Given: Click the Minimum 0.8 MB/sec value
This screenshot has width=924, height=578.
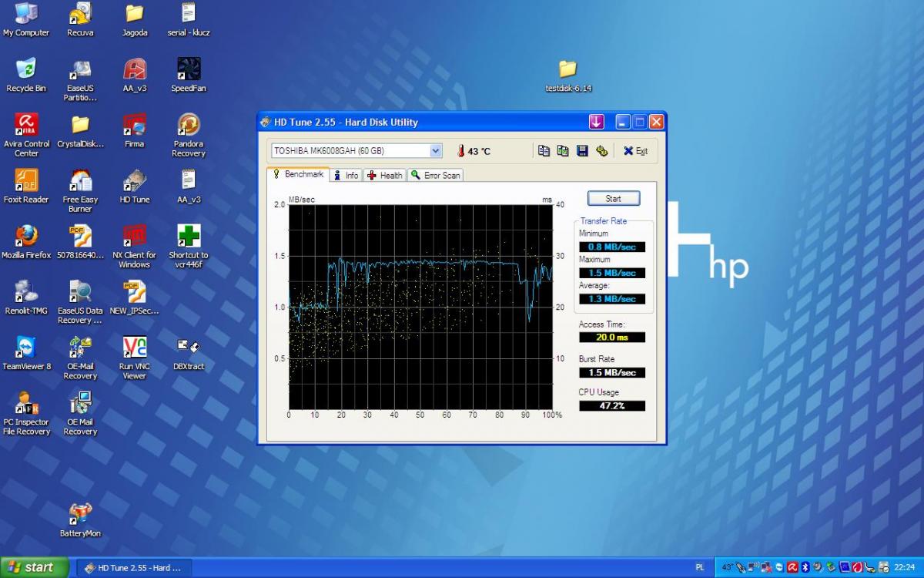Looking at the screenshot, I should tap(612, 247).
